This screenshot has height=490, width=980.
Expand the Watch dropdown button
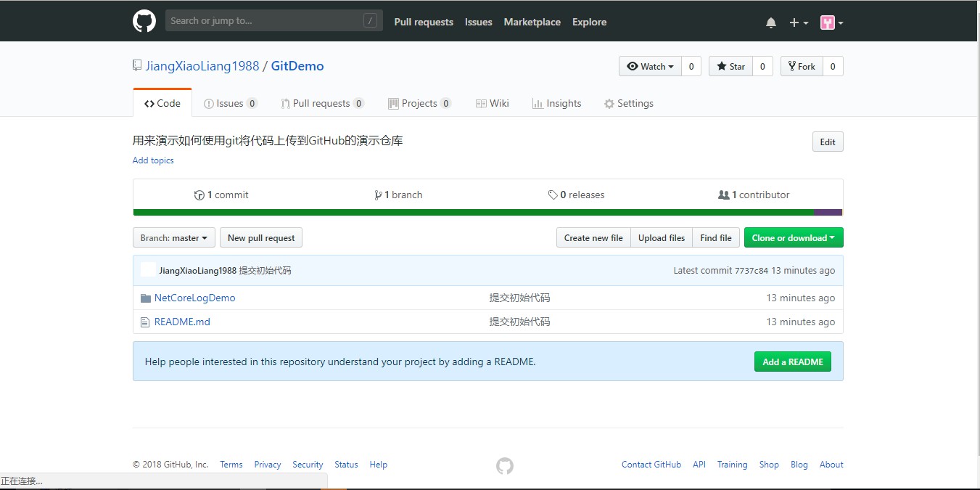pyautogui.click(x=650, y=66)
